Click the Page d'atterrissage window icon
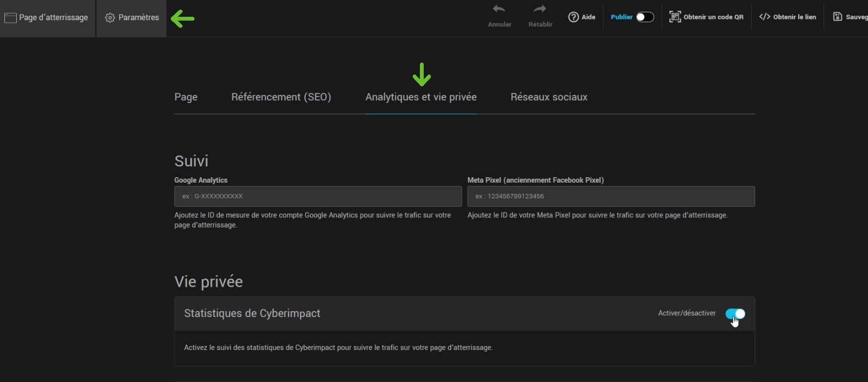The image size is (868, 382). pyautogui.click(x=10, y=18)
